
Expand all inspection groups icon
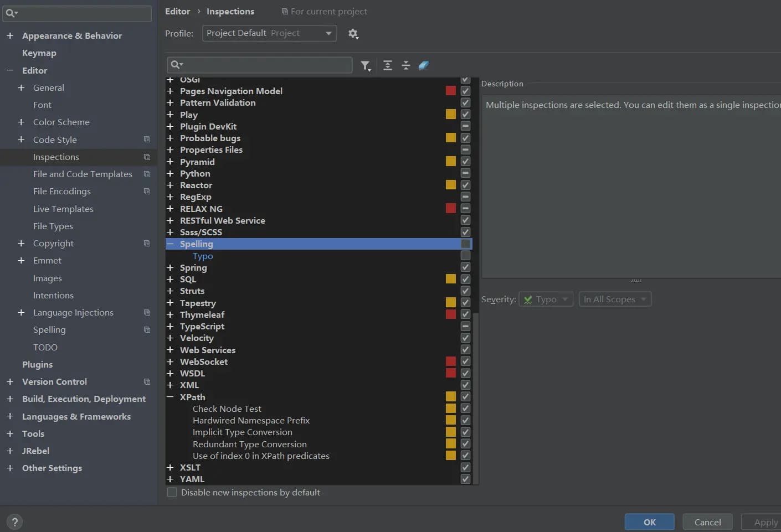[388, 65]
